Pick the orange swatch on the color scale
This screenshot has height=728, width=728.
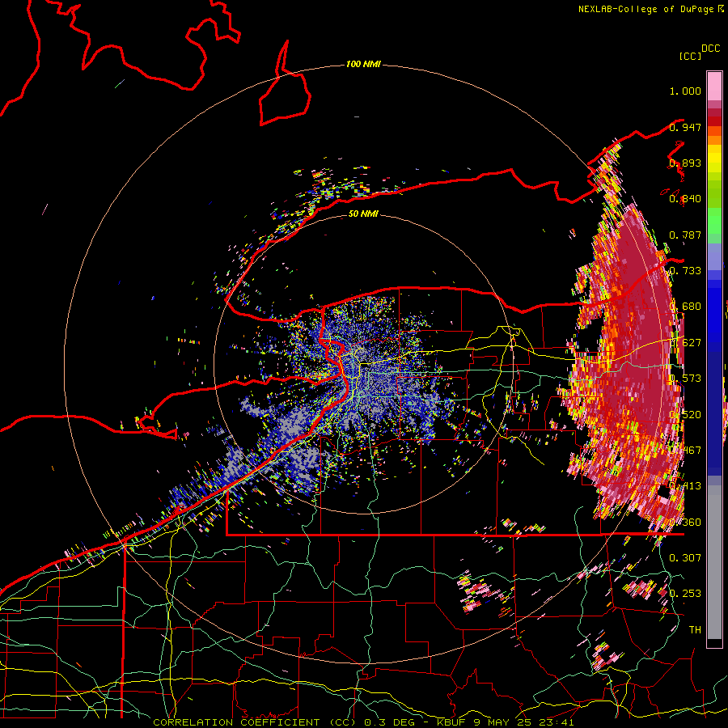[x=714, y=139]
